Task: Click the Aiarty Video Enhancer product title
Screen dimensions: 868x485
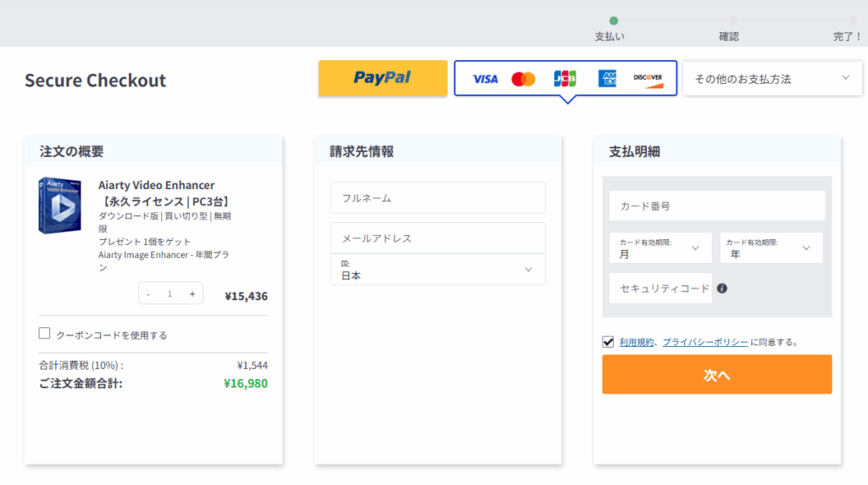Action: pyautogui.click(x=164, y=193)
